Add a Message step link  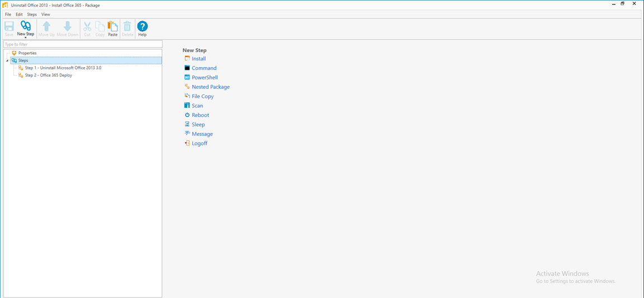tap(202, 134)
